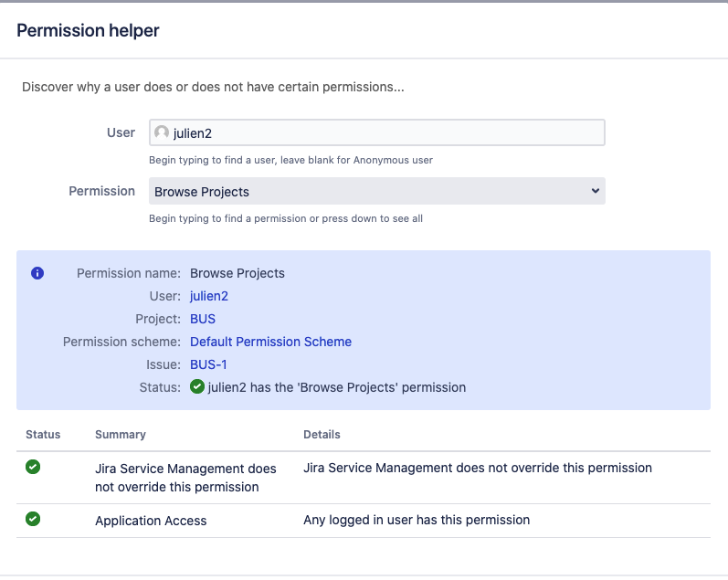Click the 'Issue:' label in info panel
Image resolution: width=728 pixels, height=580 pixels.
tap(164, 364)
